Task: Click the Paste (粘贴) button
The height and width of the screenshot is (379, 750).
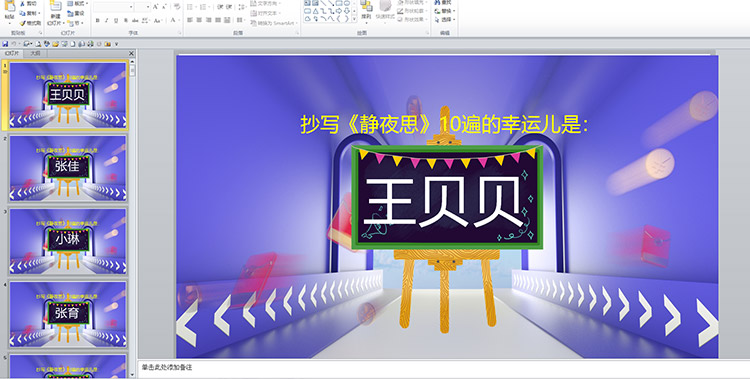Action: click(x=9, y=12)
